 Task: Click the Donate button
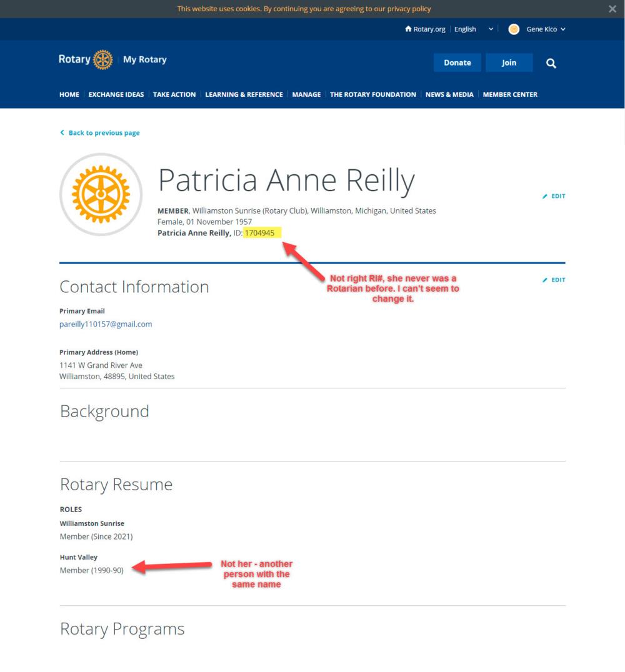pyautogui.click(x=457, y=62)
